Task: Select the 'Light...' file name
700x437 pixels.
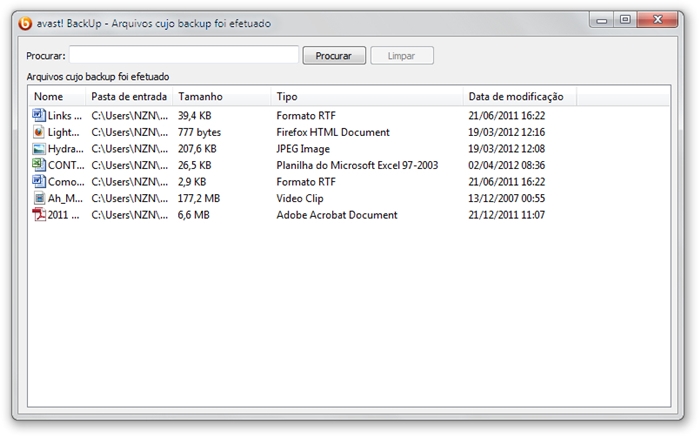Action: (x=63, y=132)
